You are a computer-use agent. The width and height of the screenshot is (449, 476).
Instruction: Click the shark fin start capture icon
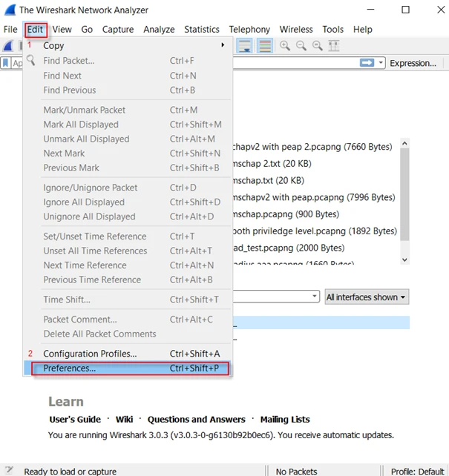[x=8, y=46]
